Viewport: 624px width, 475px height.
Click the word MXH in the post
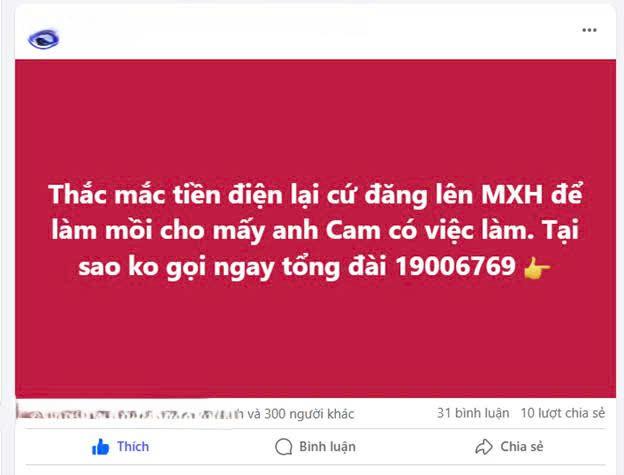point(513,195)
